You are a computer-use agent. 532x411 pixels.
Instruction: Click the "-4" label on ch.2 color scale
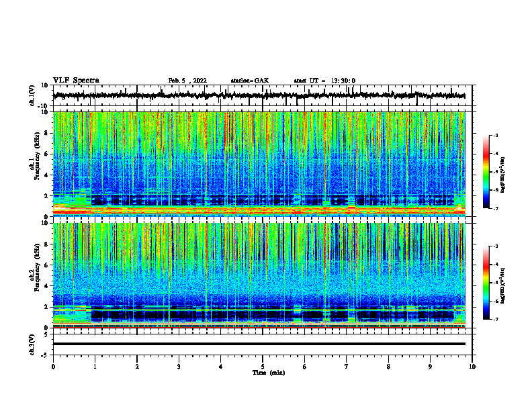tap(495, 264)
